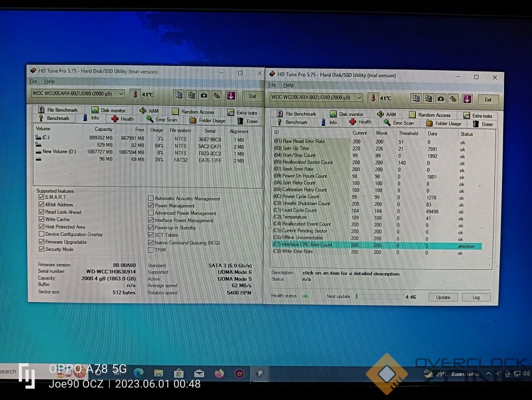The height and width of the screenshot is (400, 532).
Task: Select the Power On Hours Count row
Action: coord(377,176)
